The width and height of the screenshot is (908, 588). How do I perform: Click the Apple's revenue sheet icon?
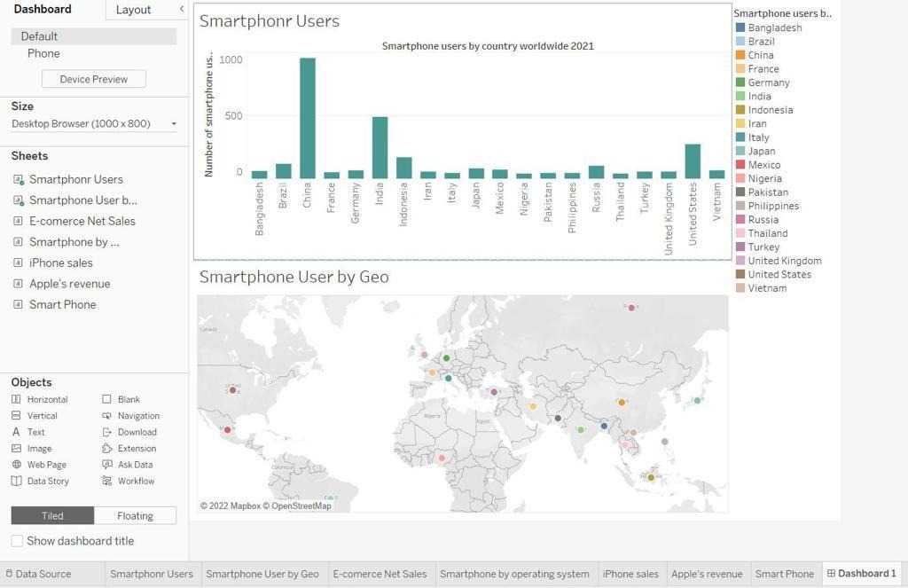pyautogui.click(x=18, y=284)
